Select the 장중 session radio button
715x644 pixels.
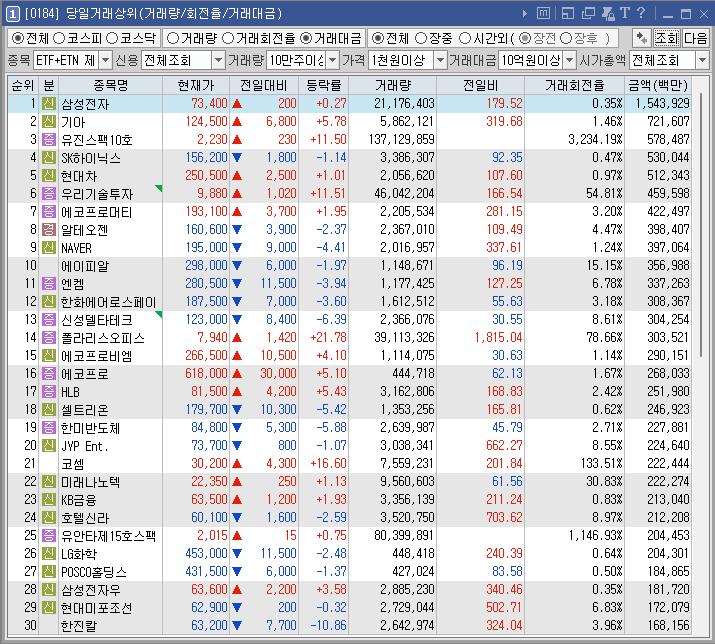pyautogui.click(x=421, y=38)
